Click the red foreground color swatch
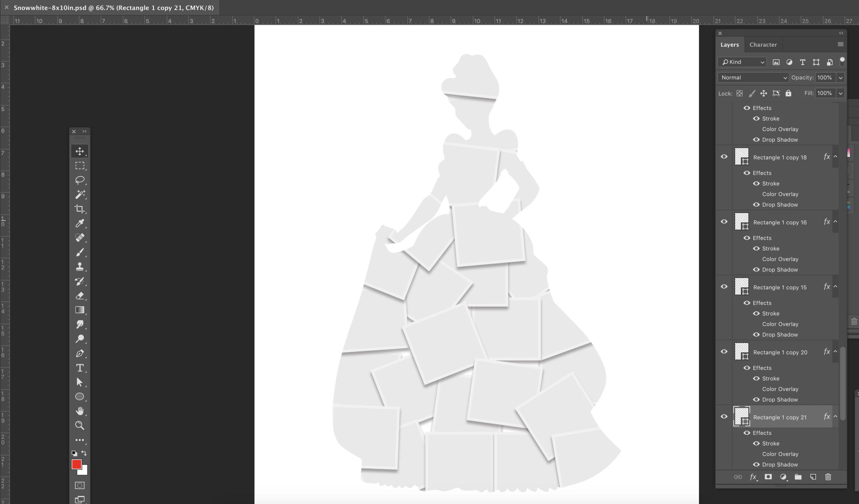The height and width of the screenshot is (504, 859). point(77,464)
